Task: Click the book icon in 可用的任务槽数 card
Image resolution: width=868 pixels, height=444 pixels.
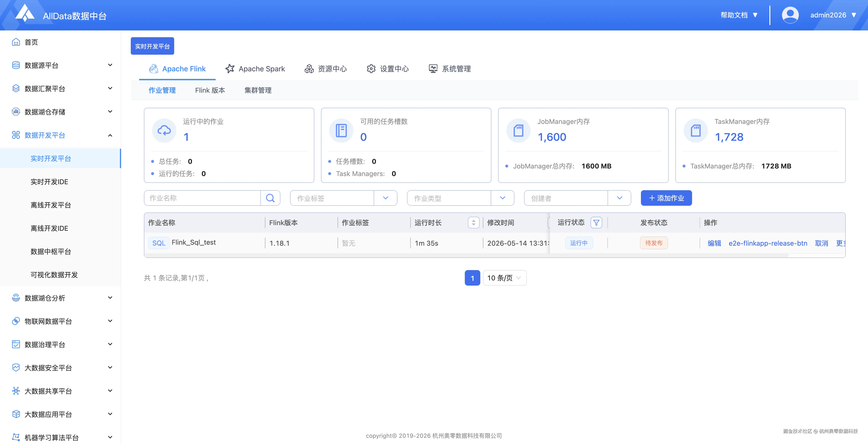Action: pyautogui.click(x=341, y=130)
